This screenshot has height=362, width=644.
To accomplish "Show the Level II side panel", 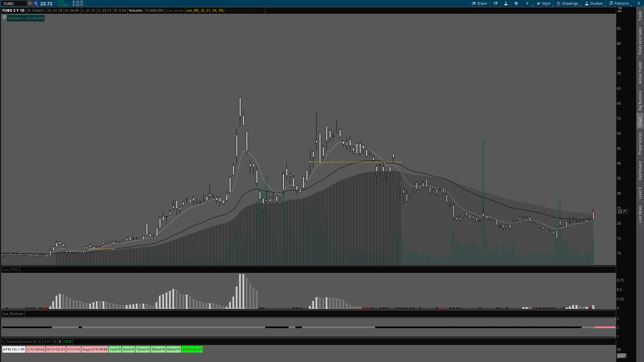I will click(x=640, y=193).
